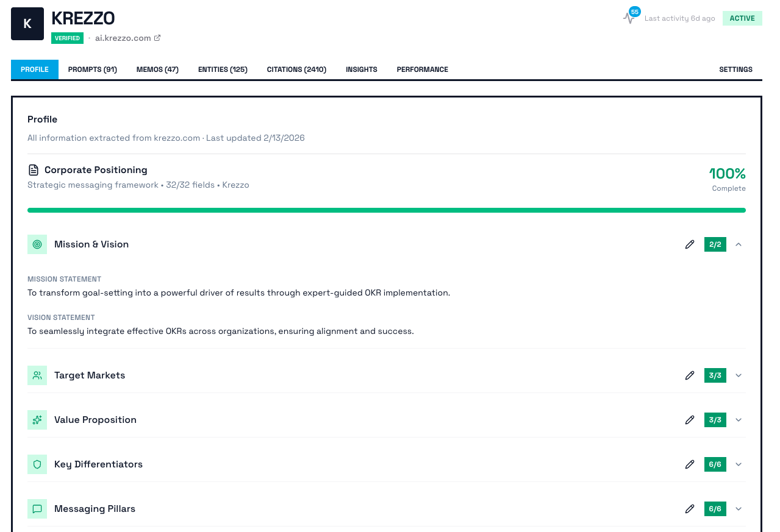Click the Krezzo company logo avatar
780x532 pixels.
click(27, 23)
